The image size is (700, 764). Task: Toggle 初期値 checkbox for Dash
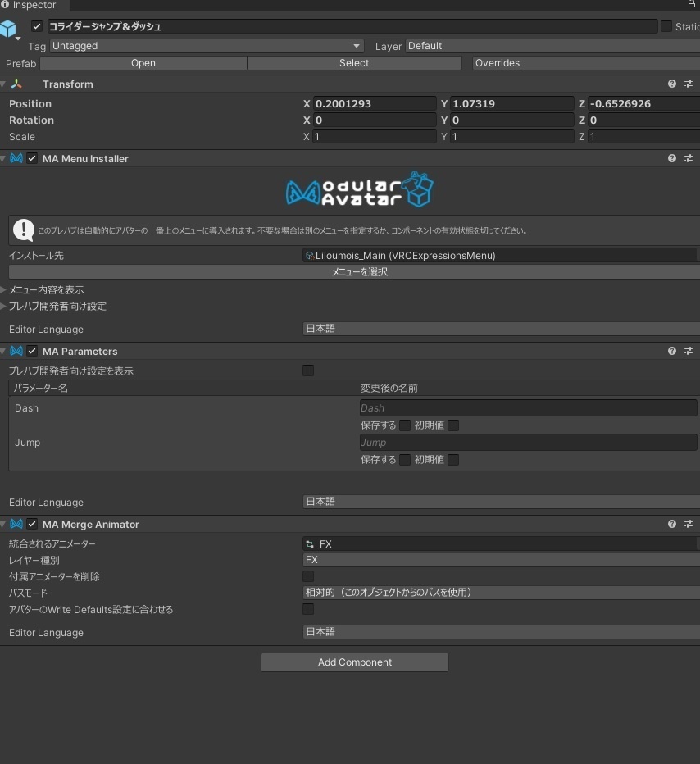tap(453, 425)
